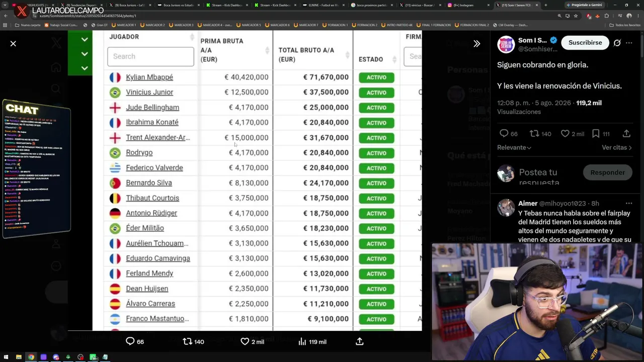Image resolution: width=644 pixels, height=362 pixels.
Task: Open FORMACION 1 bookmark
Action: click(336, 25)
